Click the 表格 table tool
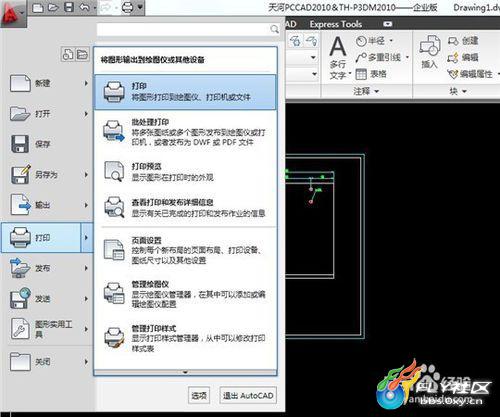Viewport: 500px width, 417px height. pos(371,74)
